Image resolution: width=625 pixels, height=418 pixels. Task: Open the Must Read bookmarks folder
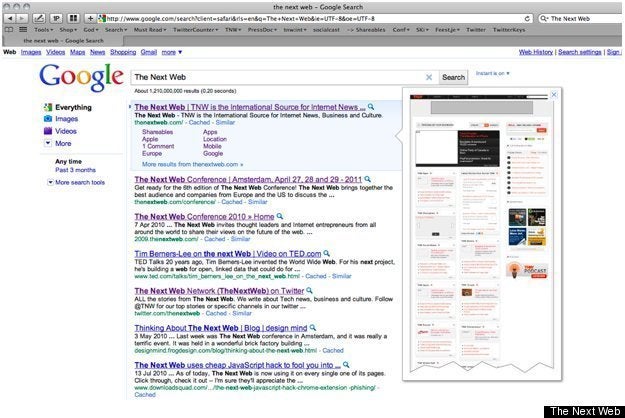(x=150, y=30)
